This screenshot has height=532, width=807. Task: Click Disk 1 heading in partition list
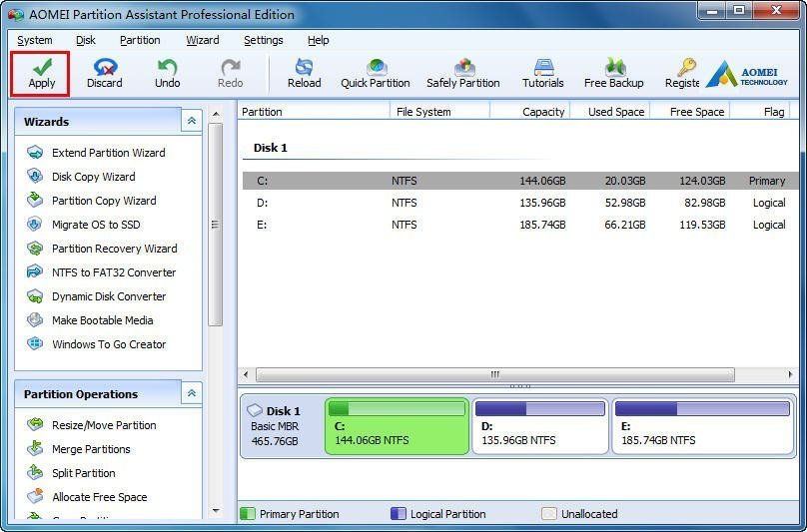pyautogui.click(x=271, y=148)
